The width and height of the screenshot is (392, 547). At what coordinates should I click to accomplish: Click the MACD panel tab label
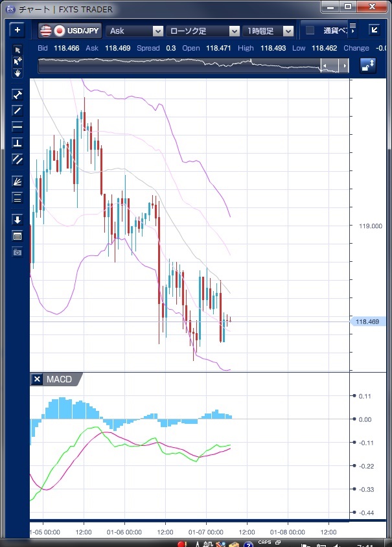click(60, 379)
